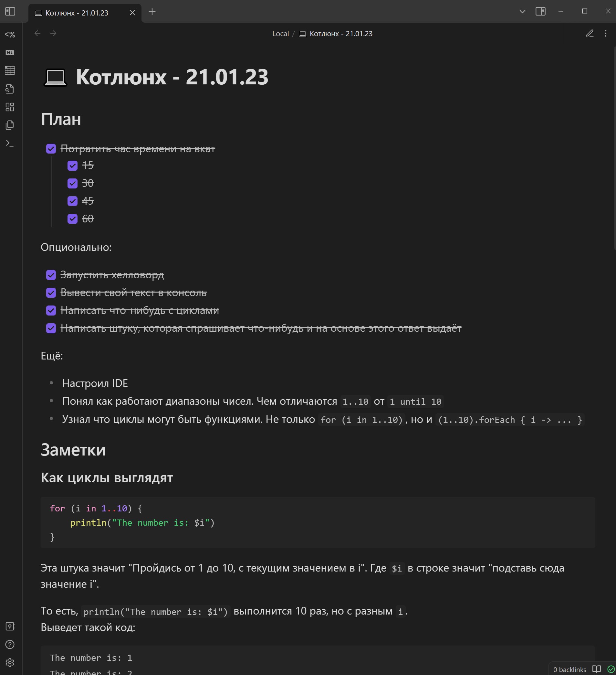
Task: Click the sync checkmark status icon
Action: (x=611, y=669)
